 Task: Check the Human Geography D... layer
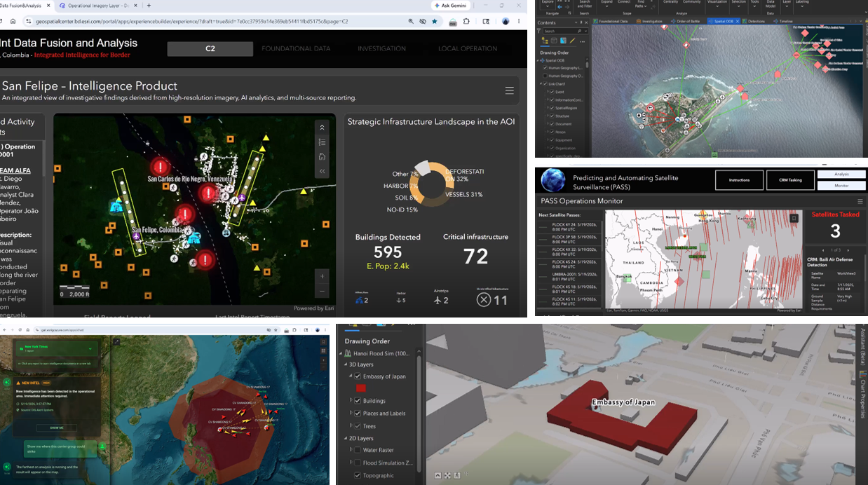(x=545, y=76)
